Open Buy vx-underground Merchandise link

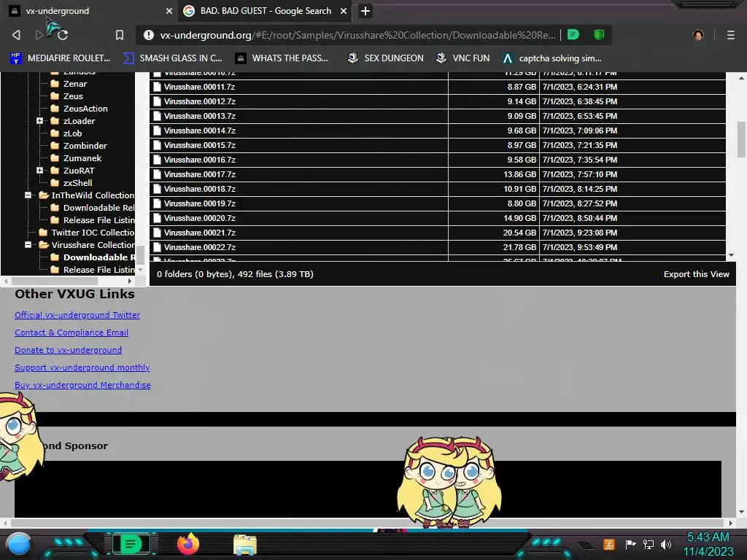[x=82, y=385]
